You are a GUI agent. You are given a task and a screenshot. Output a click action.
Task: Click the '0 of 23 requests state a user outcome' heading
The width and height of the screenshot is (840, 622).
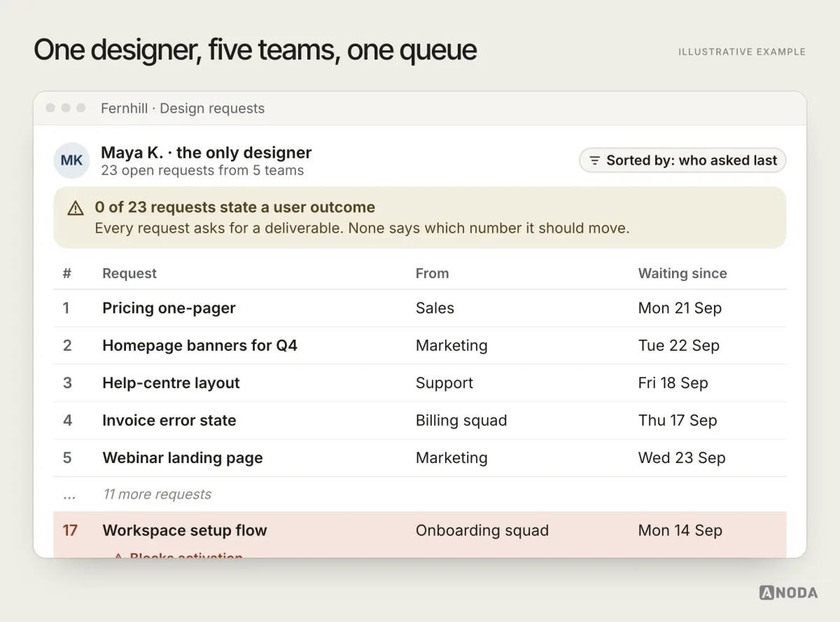[235, 207]
